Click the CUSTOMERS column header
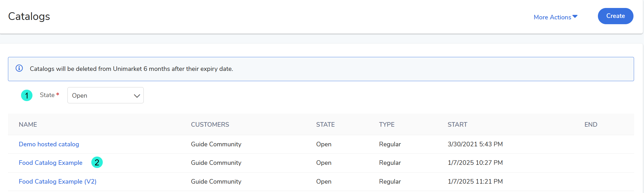This screenshot has width=644, height=193. (210, 124)
